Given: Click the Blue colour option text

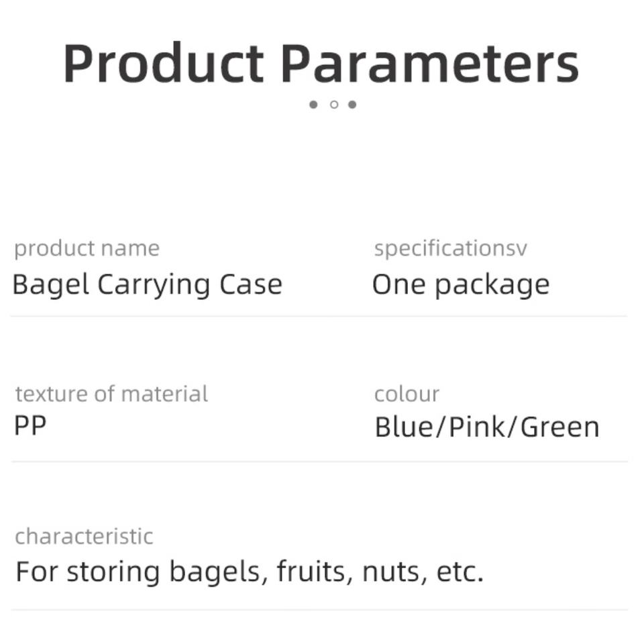Looking at the screenshot, I should 404,427.
